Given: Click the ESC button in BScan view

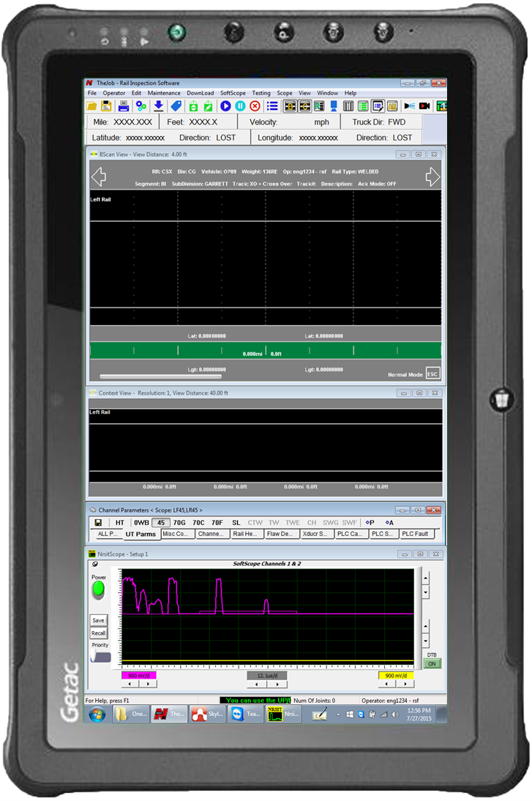Looking at the screenshot, I should (x=432, y=374).
